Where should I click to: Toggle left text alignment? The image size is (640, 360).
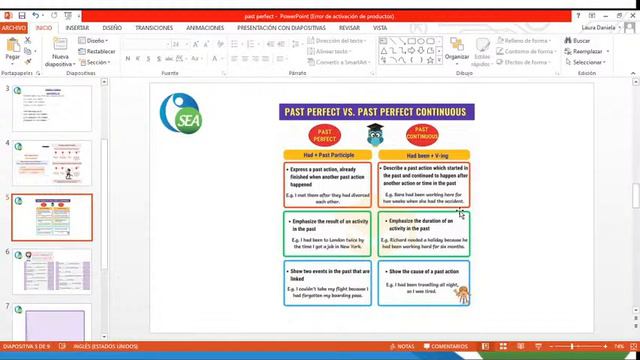(x=234, y=59)
